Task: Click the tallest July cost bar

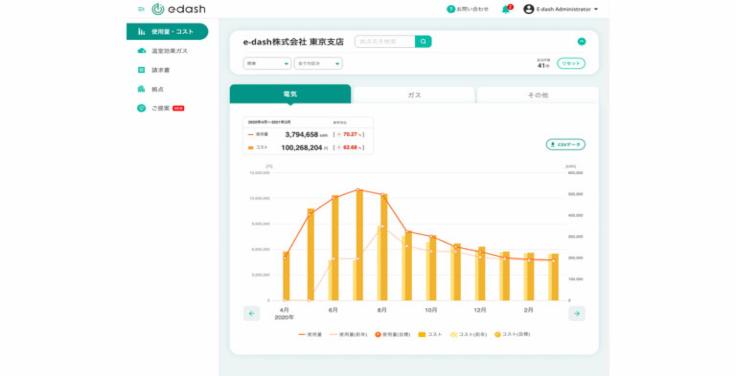Action: 360,245
